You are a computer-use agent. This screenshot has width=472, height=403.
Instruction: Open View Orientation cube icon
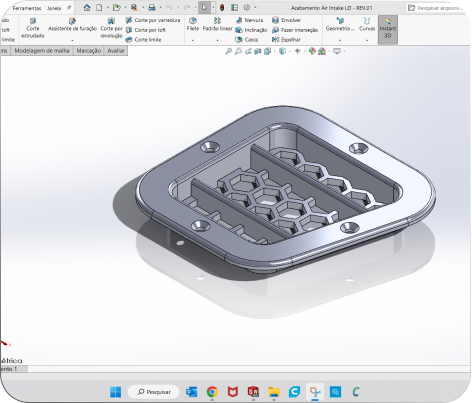(267, 51)
